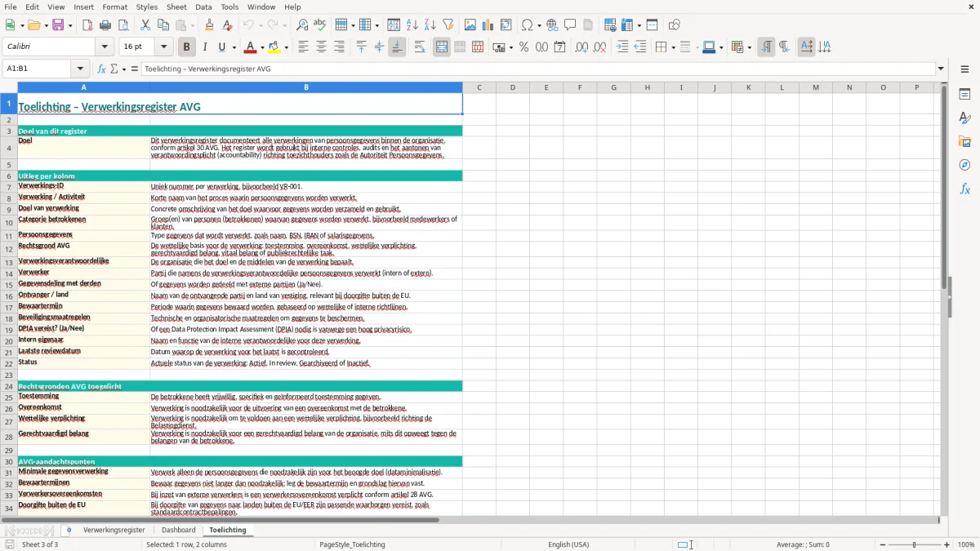Toggle Right-To-Left text direction
Viewport: 980px width, 551px height.
point(784,47)
